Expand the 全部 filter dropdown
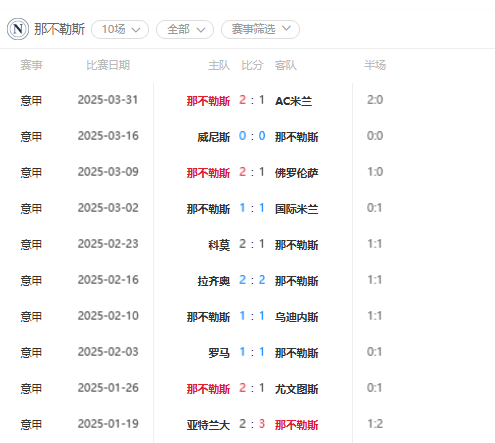The image size is (495, 443). click(x=185, y=29)
